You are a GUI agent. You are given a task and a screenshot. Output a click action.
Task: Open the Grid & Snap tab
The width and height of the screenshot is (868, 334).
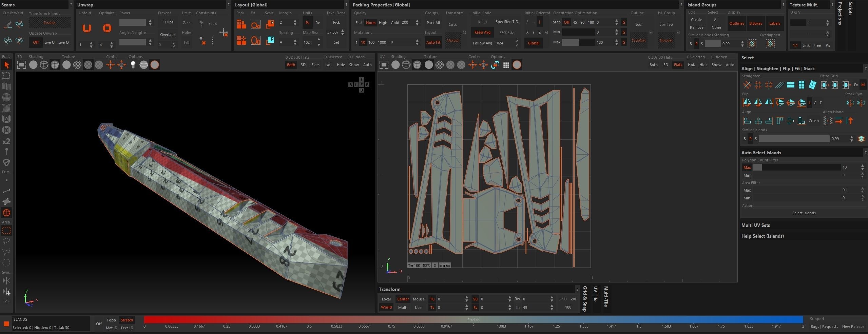click(585, 299)
